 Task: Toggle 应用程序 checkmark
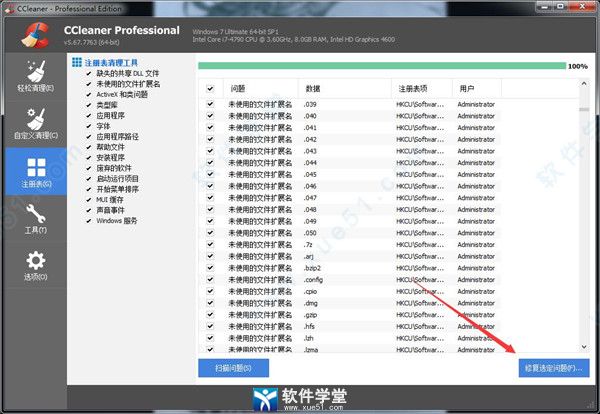(x=89, y=116)
